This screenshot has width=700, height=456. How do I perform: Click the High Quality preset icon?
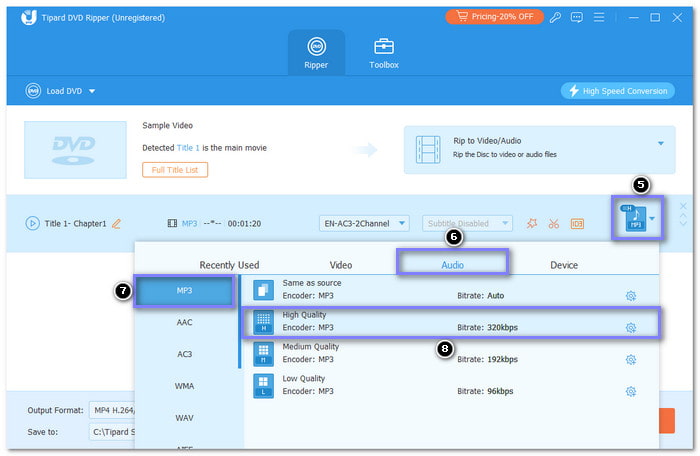click(x=263, y=322)
